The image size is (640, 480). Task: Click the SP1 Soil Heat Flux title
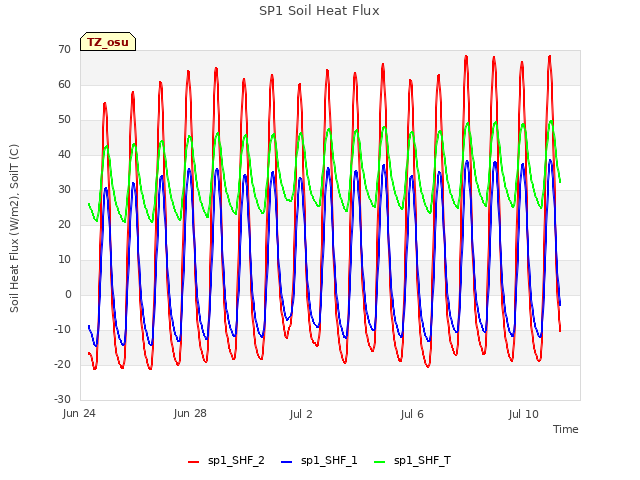[x=319, y=11]
